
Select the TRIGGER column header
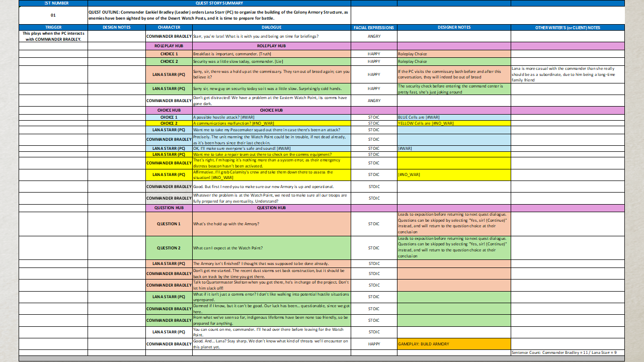coord(53,27)
